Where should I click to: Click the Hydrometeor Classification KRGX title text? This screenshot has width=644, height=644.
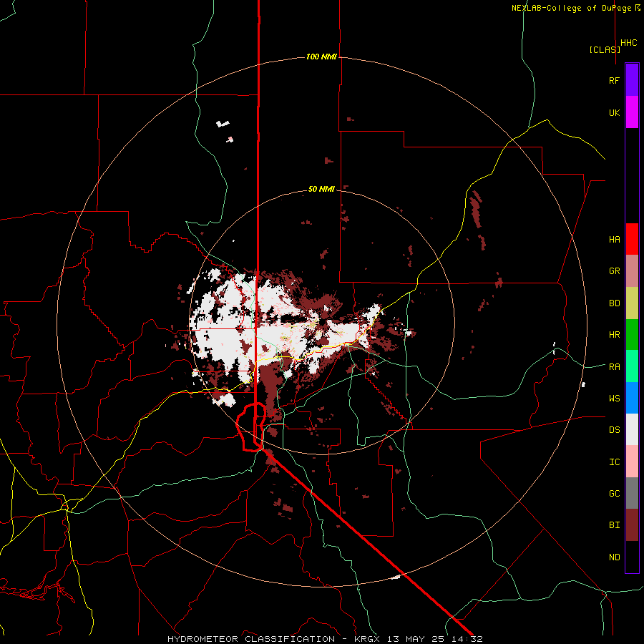pyautogui.click(x=275, y=639)
